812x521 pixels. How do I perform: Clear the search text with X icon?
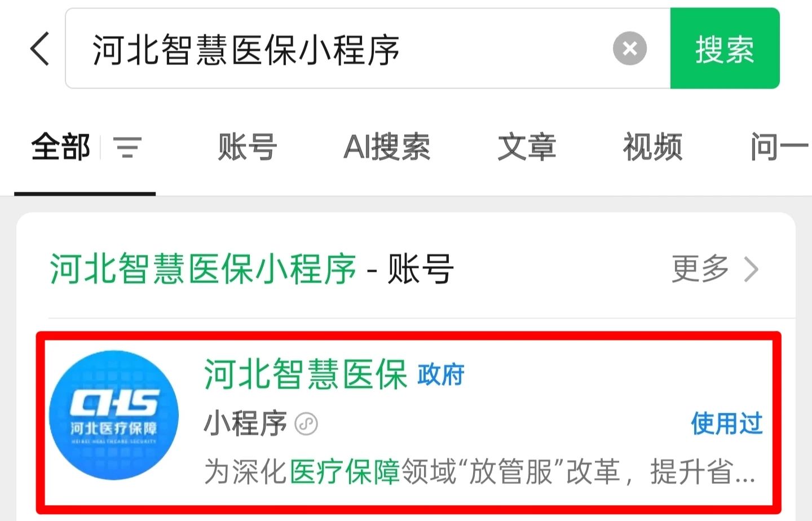[630, 48]
